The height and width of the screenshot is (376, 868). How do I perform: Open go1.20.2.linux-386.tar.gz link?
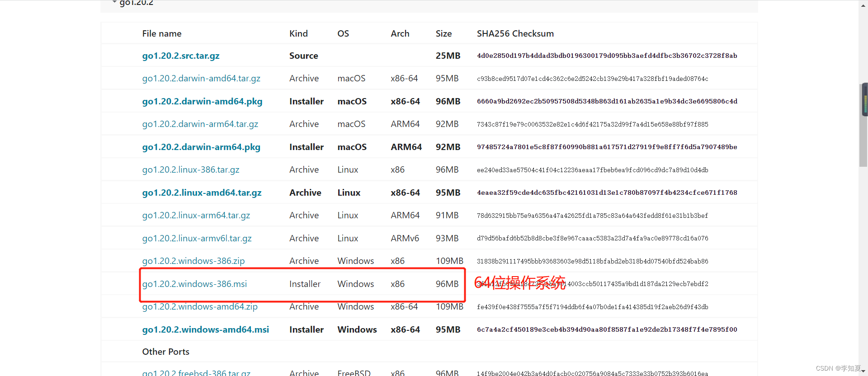[x=191, y=169]
